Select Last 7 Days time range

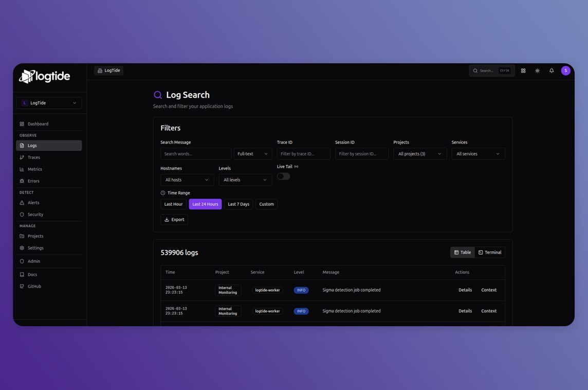(x=238, y=204)
